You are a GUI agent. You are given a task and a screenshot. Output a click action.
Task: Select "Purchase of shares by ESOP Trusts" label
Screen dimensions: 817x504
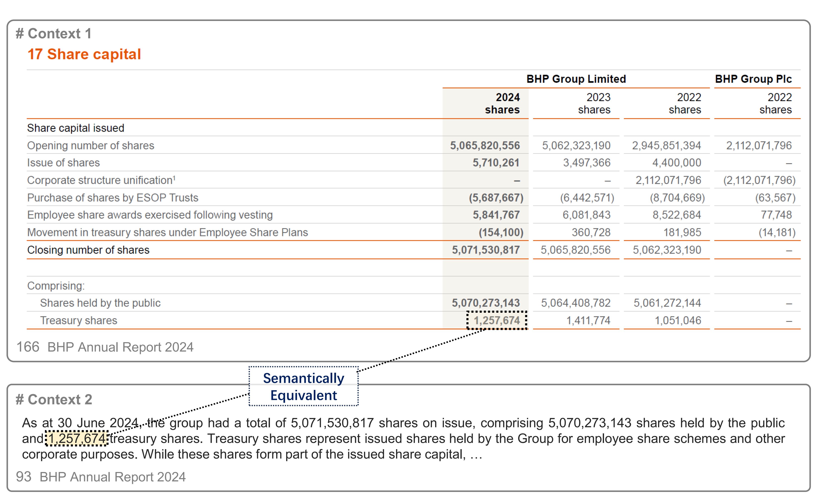tap(113, 198)
